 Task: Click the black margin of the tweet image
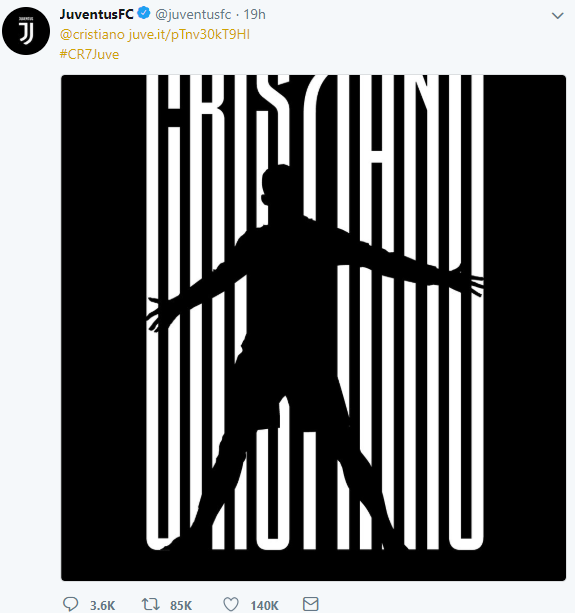point(102,328)
